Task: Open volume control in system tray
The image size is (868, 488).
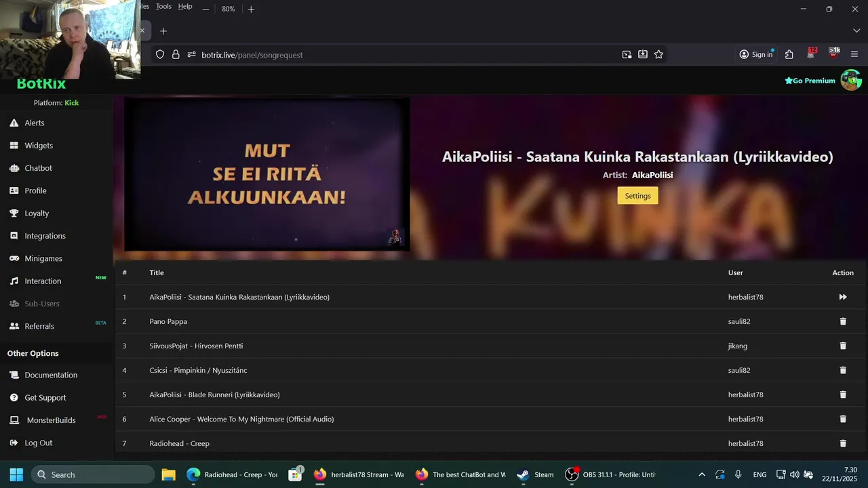Action: tap(794, 474)
